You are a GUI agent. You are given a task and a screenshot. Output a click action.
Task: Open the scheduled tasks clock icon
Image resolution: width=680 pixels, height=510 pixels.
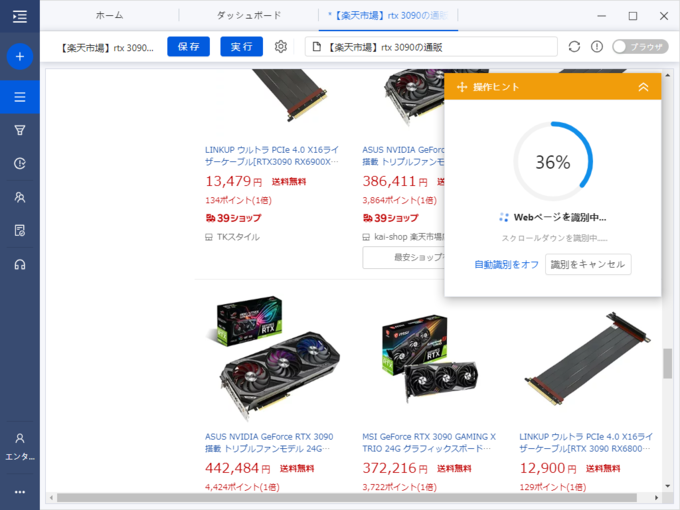[x=20, y=163]
